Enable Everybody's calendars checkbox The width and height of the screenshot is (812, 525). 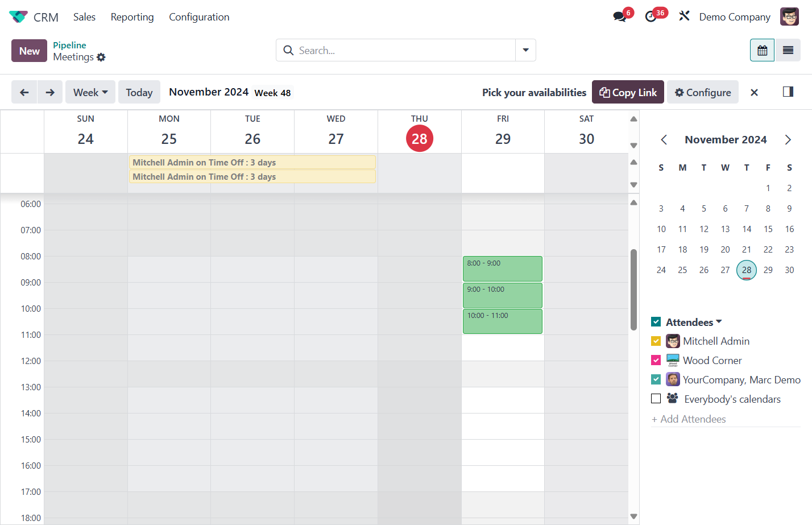click(656, 399)
